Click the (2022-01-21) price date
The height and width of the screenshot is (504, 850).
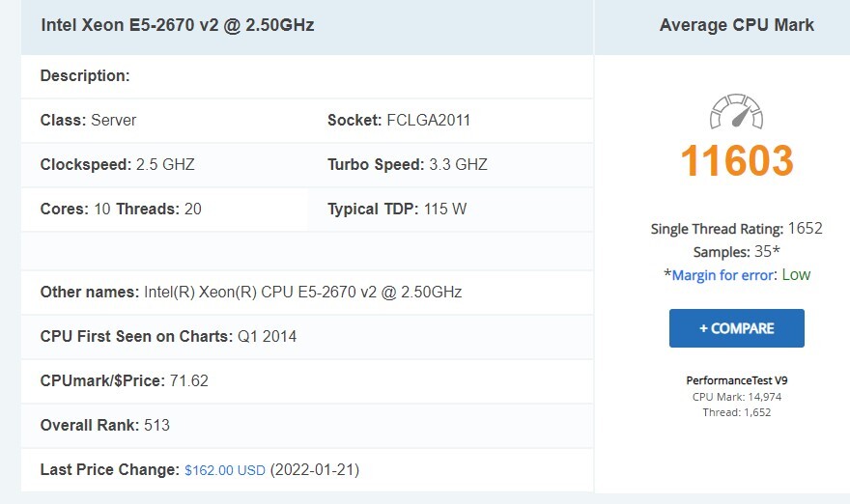315,470
